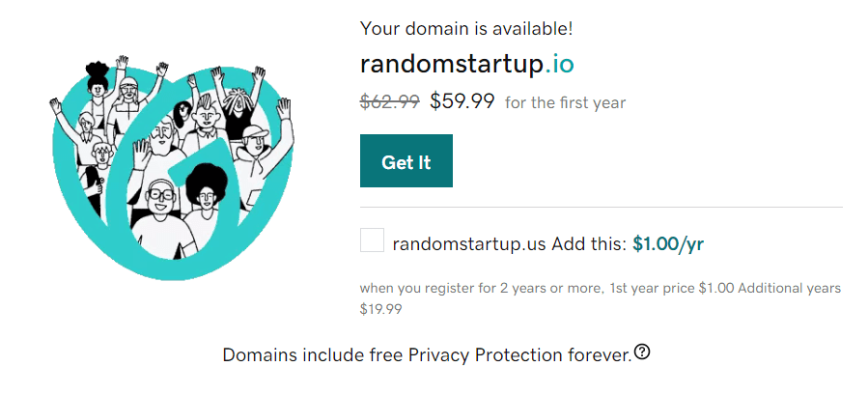Click the horizontal divider below Get It
The height and width of the screenshot is (395, 868).
pyautogui.click(x=601, y=207)
